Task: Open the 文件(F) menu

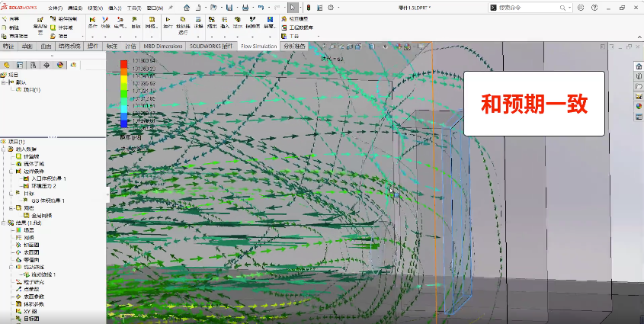Action: pyautogui.click(x=55, y=8)
